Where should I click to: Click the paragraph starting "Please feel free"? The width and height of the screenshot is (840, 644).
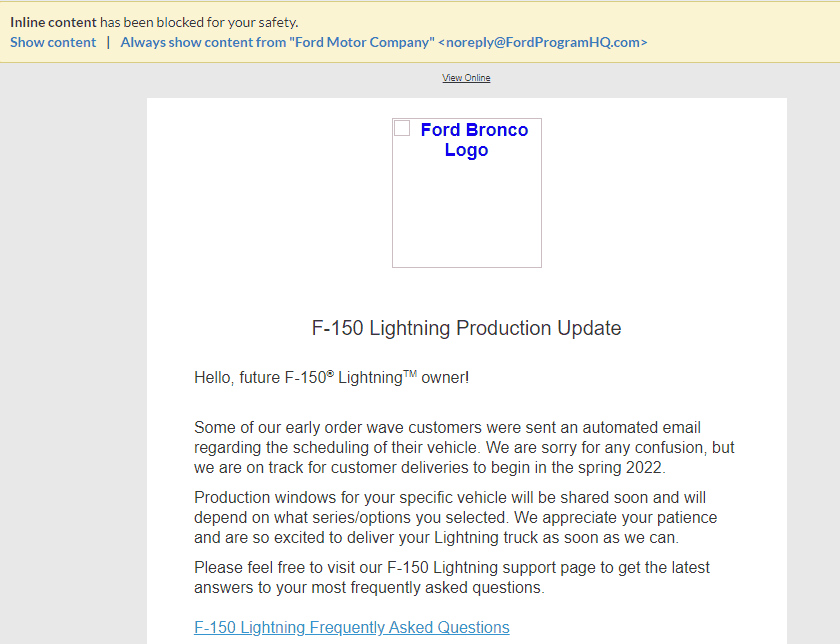[x=452, y=577]
